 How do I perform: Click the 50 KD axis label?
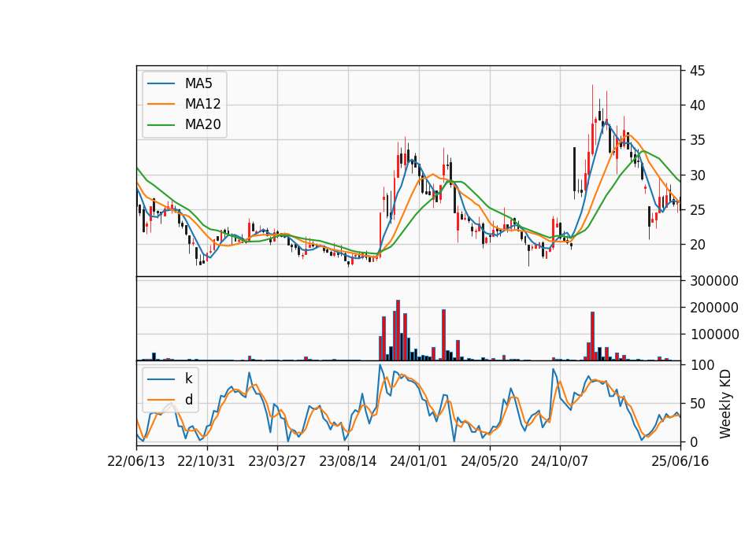pos(697,404)
